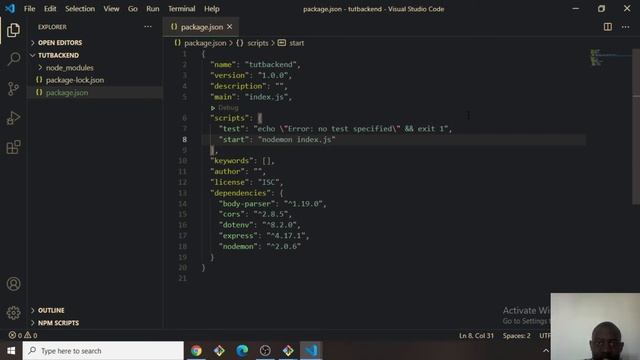Open the Edit menu
Image resolution: width=640 pixels, height=360 pixels.
50,9
